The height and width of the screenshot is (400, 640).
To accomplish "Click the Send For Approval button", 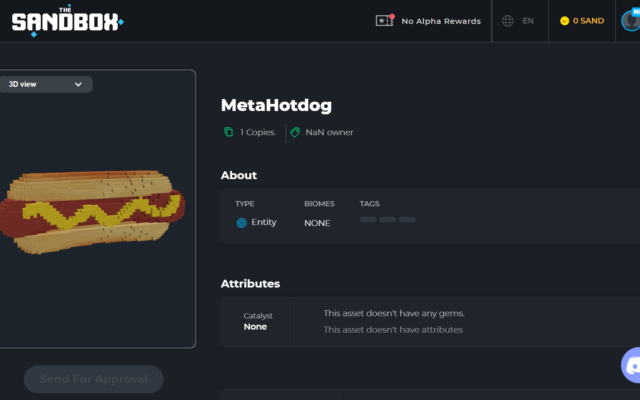I will [x=93, y=379].
